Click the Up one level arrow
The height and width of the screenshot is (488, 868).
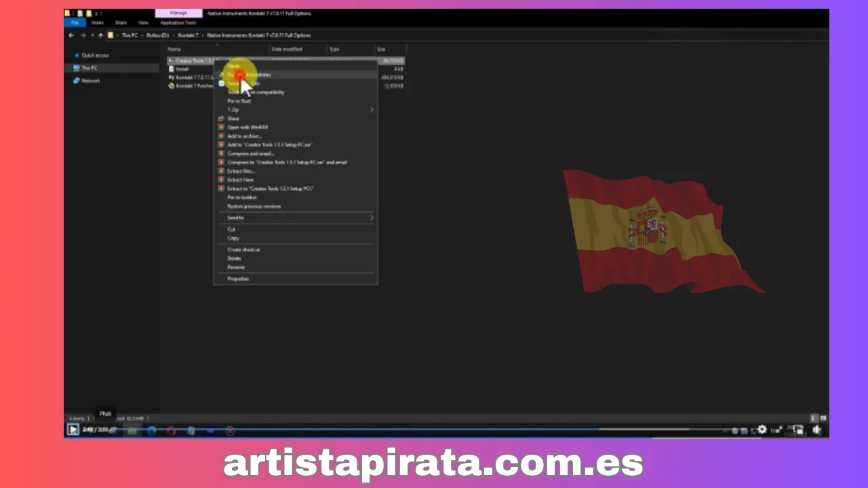(x=100, y=35)
